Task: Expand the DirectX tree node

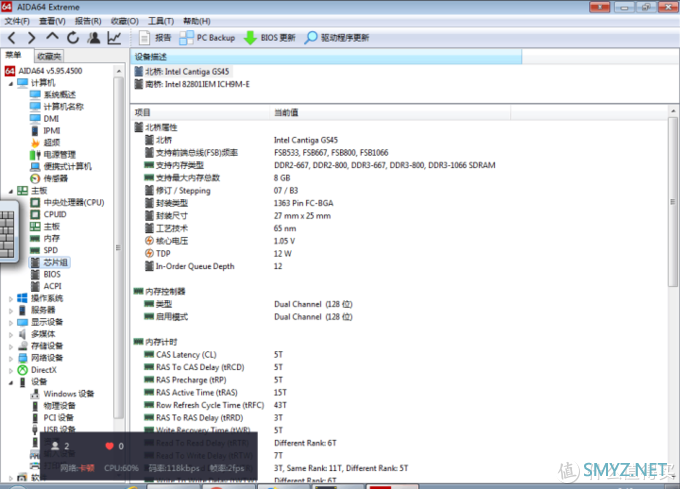Action: click(11, 370)
